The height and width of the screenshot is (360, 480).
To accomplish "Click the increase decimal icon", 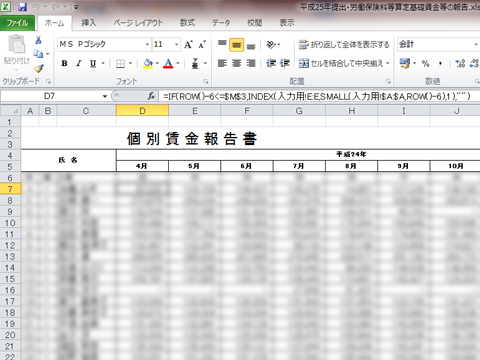I will tap(460, 63).
